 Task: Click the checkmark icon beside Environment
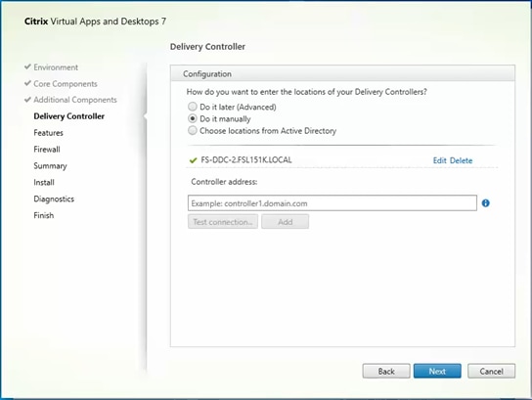point(27,67)
